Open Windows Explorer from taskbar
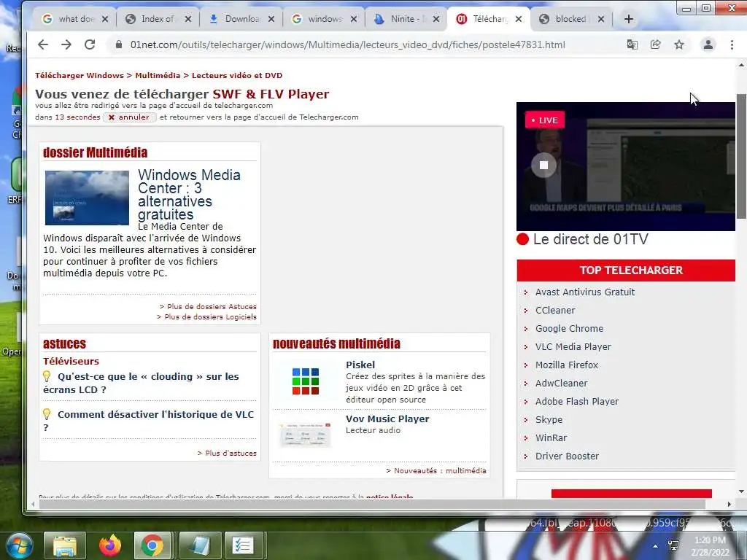The image size is (747, 560). click(x=65, y=545)
